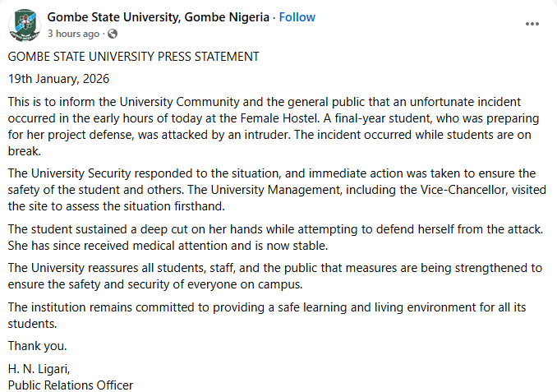Open the three-dots post options menu
The image size is (557, 392).
coord(532,24)
